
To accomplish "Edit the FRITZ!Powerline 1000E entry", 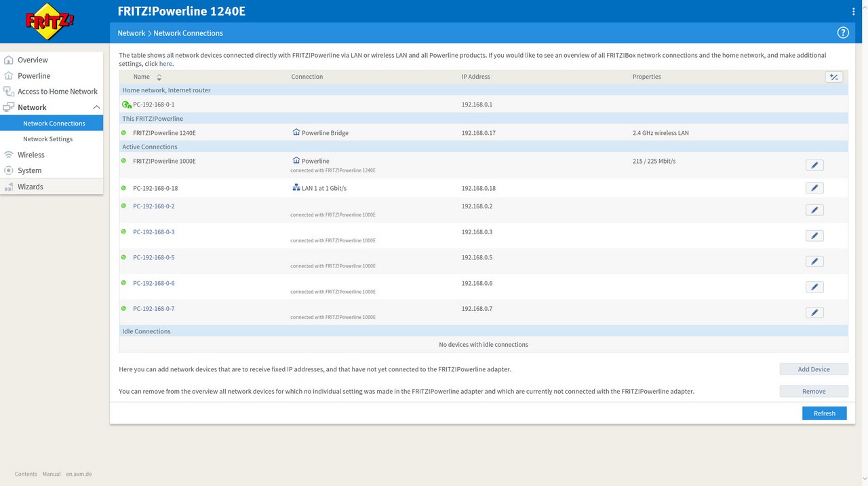I will [814, 165].
